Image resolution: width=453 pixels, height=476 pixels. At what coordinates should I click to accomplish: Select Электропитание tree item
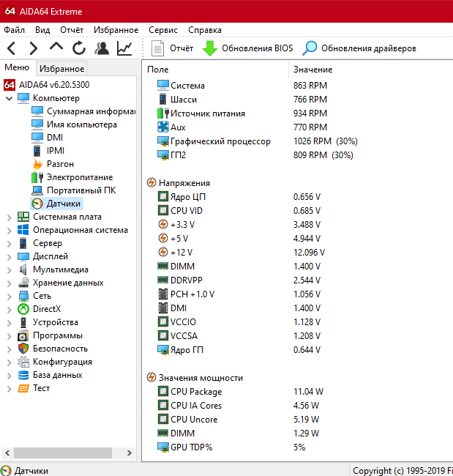coord(79,177)
